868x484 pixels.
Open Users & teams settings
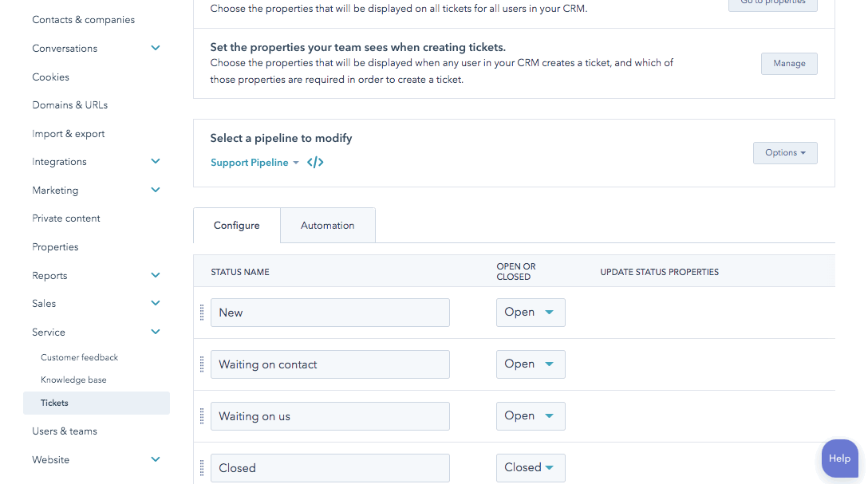coord(65,431)
